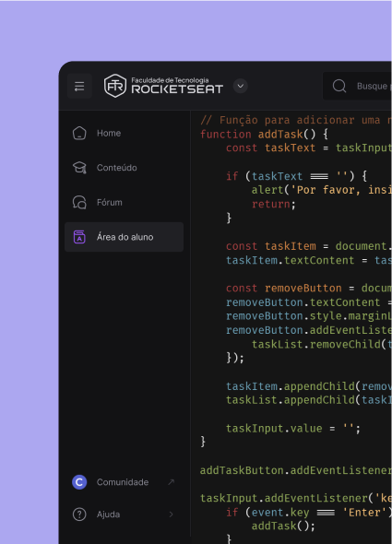The image size is (392, 544).
Task: Open the Fórum page
Action: (124, 202)
